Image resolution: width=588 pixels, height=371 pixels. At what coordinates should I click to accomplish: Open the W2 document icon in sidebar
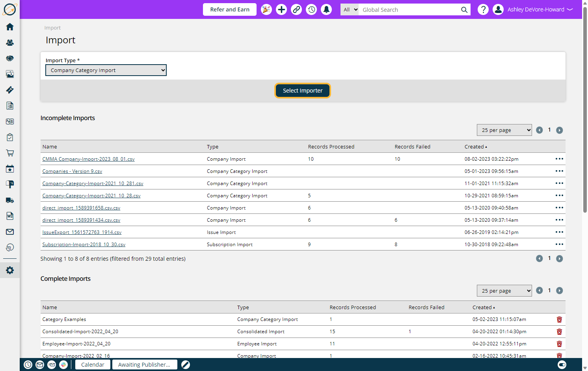coord(10,216)
